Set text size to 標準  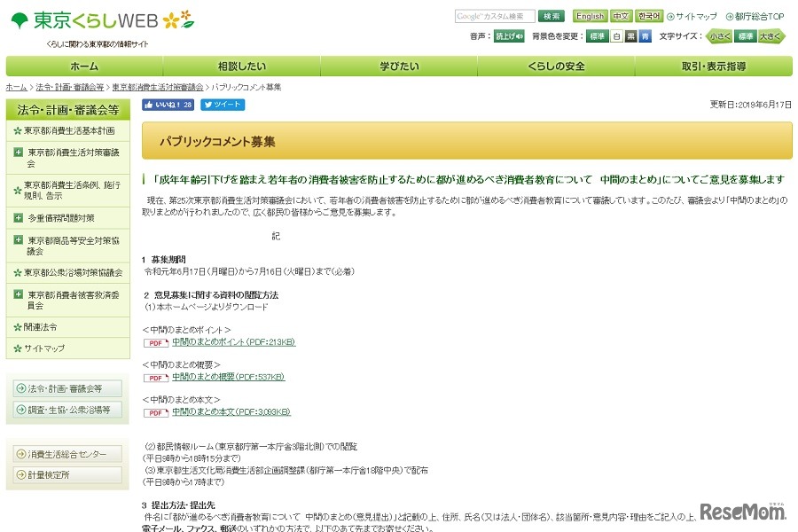pyautogui.click(x=745, y=36)
